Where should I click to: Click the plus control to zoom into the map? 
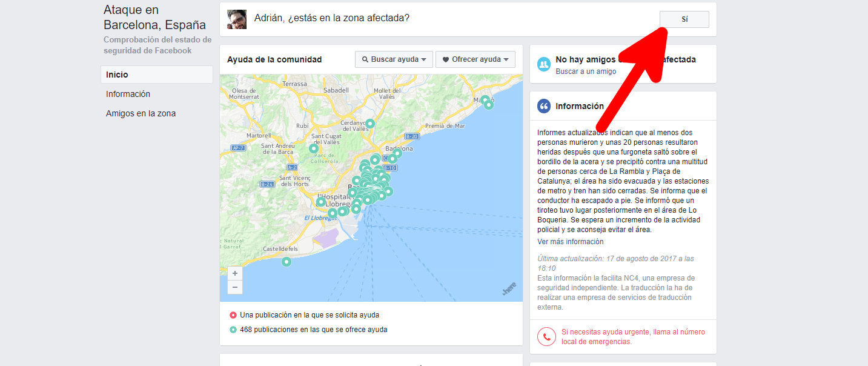click(x=234, y=273)
